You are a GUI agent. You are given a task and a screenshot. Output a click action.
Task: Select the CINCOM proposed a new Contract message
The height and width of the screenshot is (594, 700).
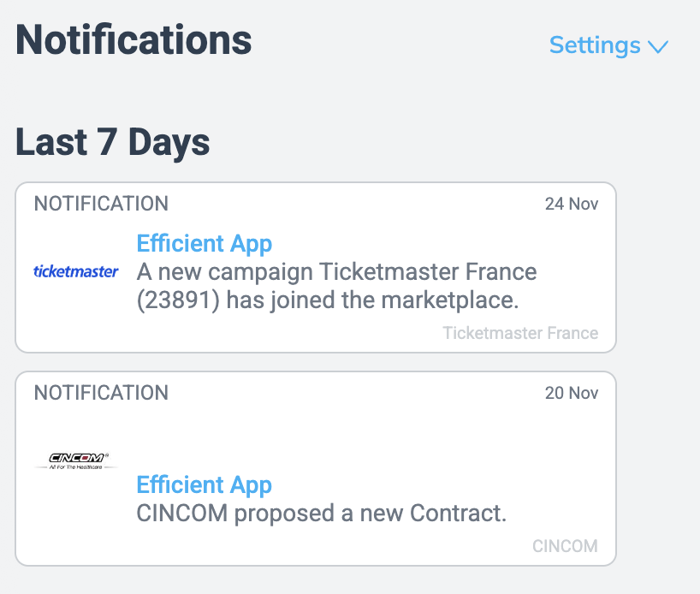pyautogui.click(x=322, y=514)
